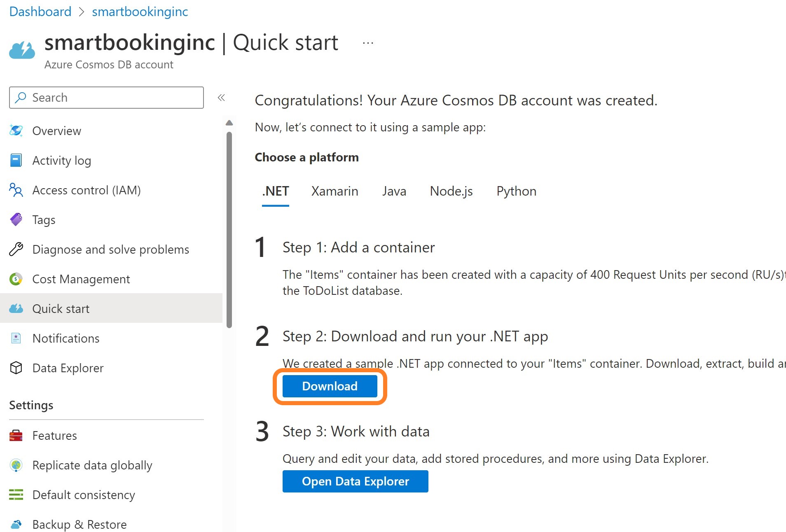Image resolution: width=786 pixels, height=532 pixels.
Task: Click the Data Explorer cube icon
Action: (16, 368)
